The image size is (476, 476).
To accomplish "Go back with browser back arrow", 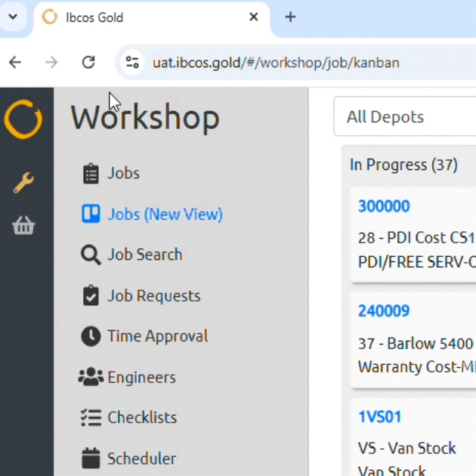I will pyautogui.click(x=15, y=63).
